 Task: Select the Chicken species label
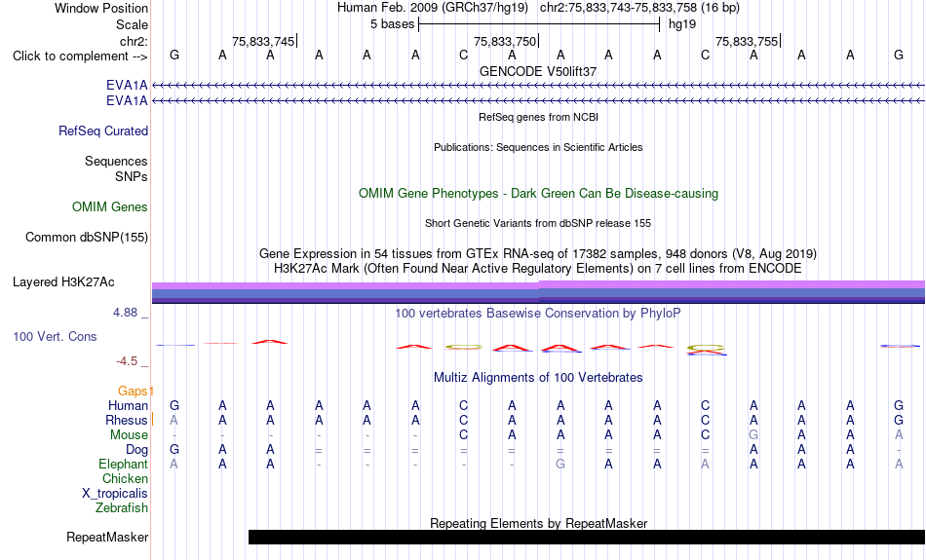[x=125, y=478]
